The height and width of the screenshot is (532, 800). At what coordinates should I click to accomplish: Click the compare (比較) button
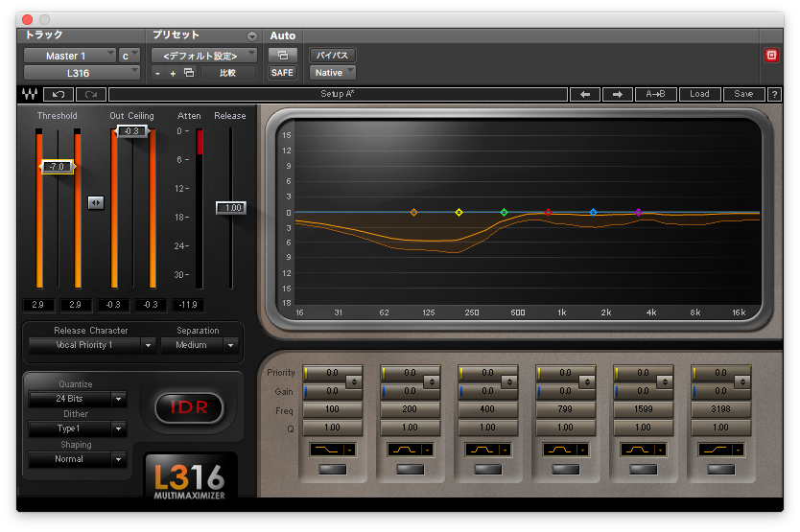(228, 73)
